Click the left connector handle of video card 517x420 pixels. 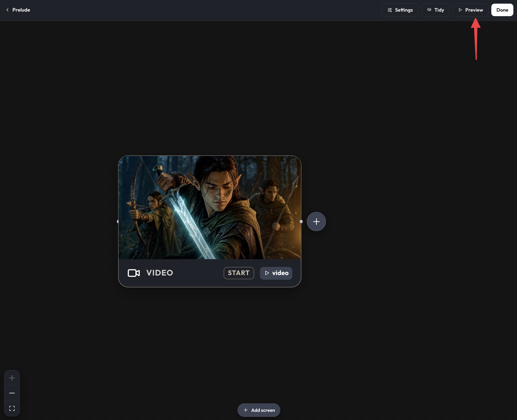tap(118, 221)
